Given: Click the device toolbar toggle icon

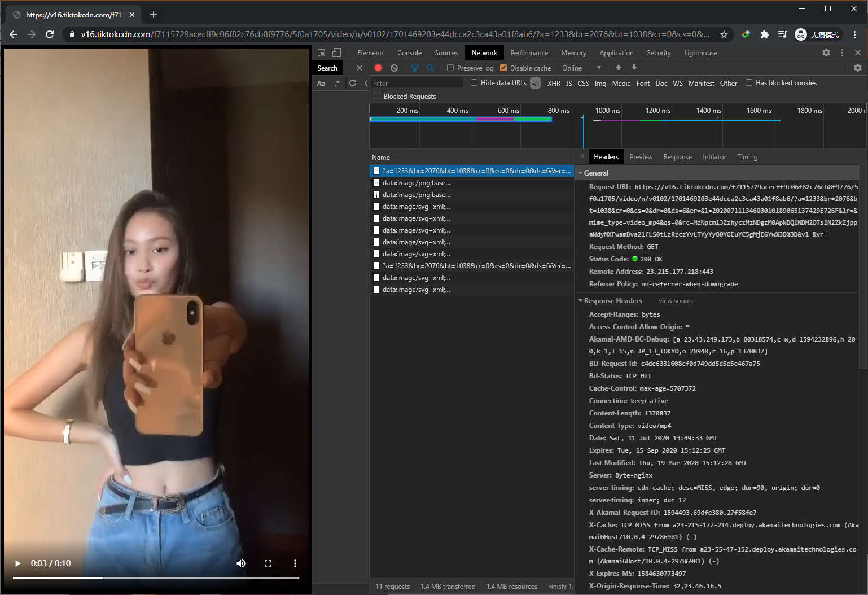Looking at the screenshot, I should point(336,52).
